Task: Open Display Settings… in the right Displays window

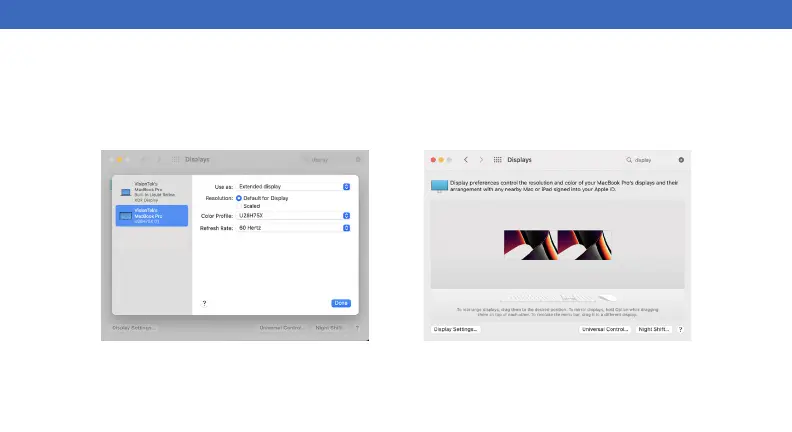Action: tap(455, 329)
